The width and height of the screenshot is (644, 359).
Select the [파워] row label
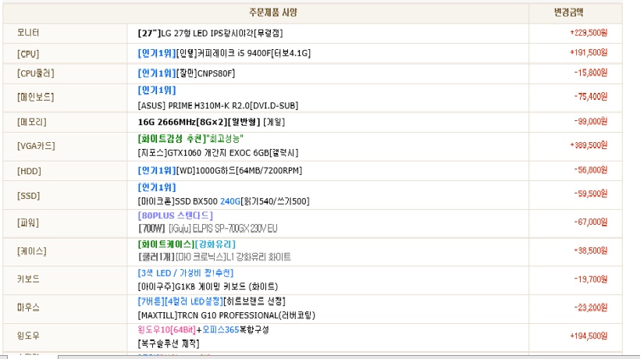(28, 223)
